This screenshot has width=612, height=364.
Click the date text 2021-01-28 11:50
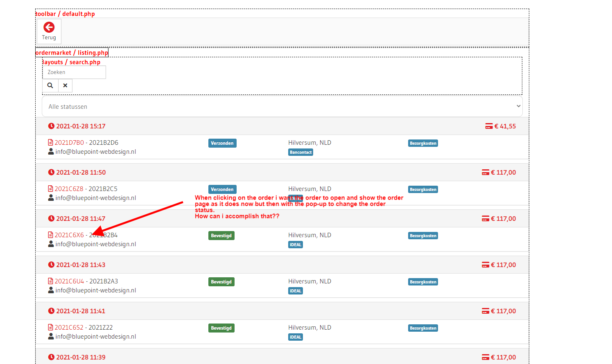click(x=81, y=172)
